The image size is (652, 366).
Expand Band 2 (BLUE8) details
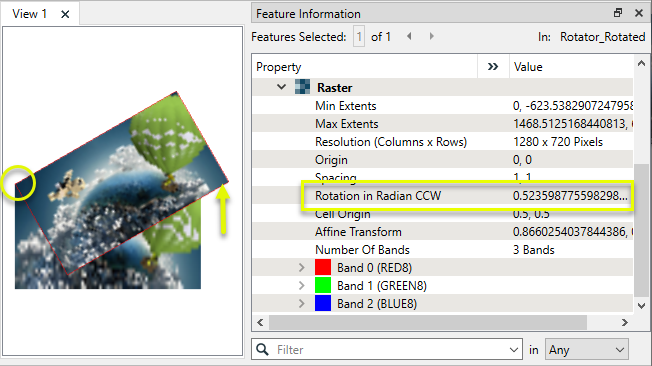(x=301, y=304)
